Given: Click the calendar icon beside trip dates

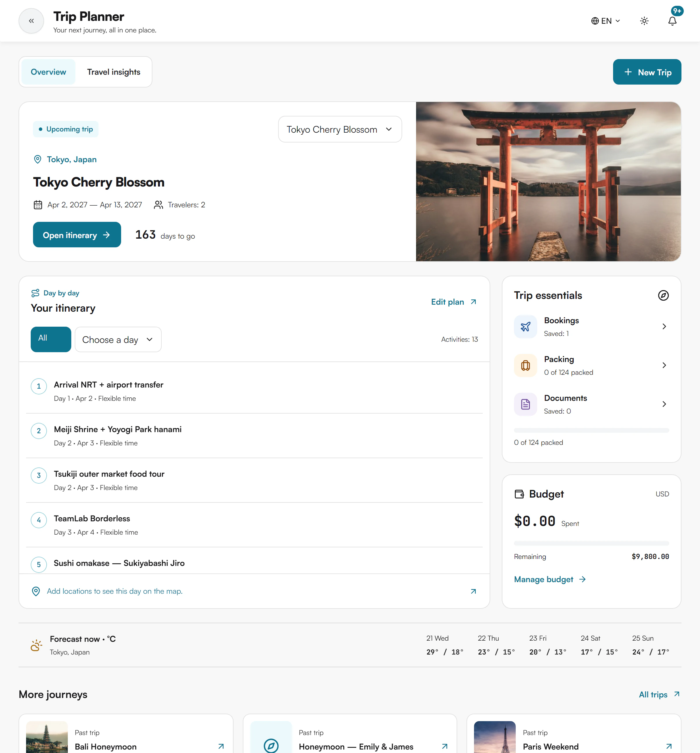Looking at the screenshot, I should [38, 205].
